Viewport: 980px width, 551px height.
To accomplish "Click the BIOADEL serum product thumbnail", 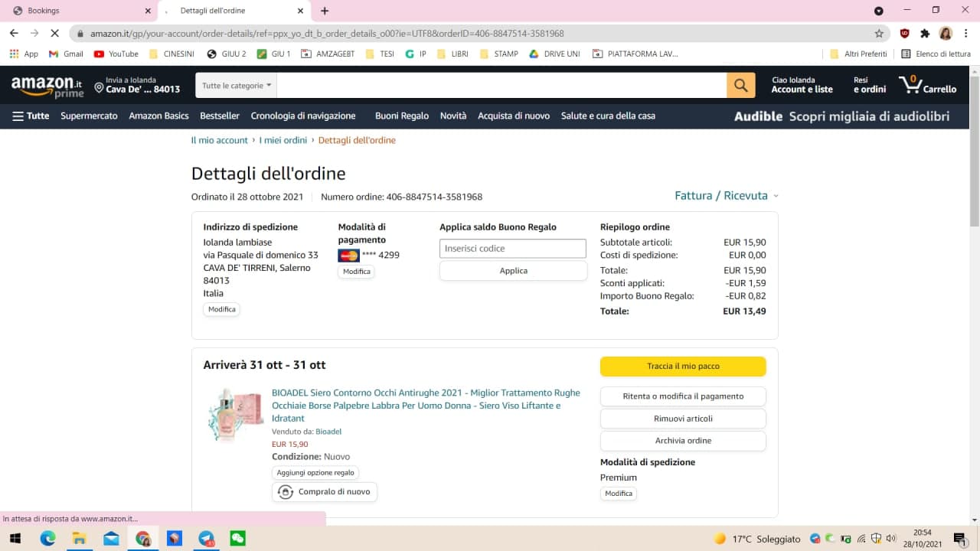I will [235, 414].
